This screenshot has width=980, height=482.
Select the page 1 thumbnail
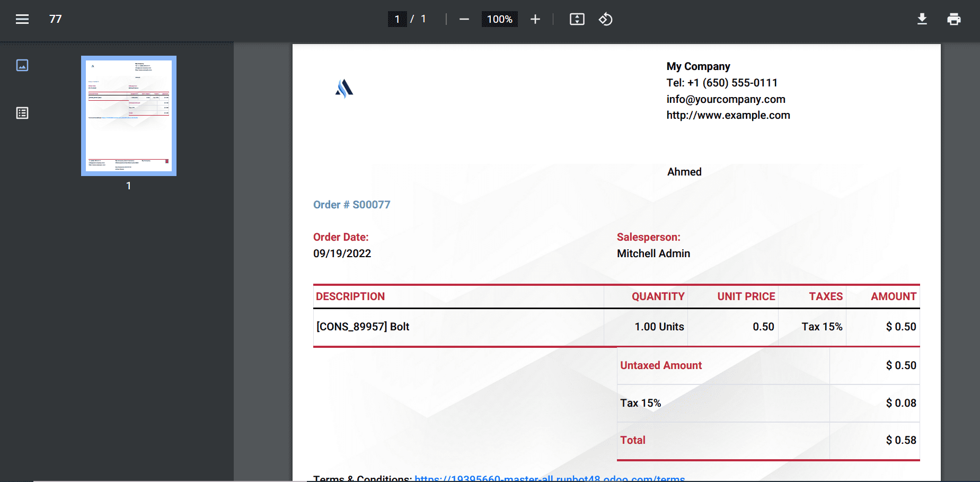coord(129,116)
